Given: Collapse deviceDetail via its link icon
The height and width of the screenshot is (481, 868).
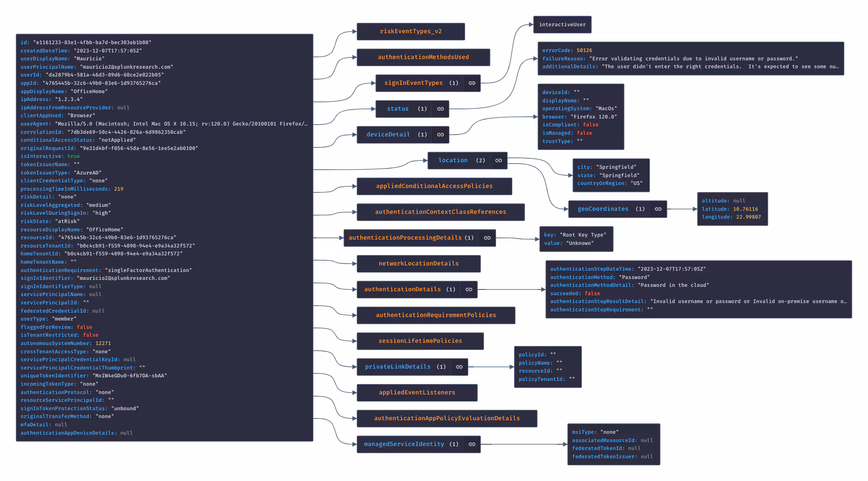Looking at the screenshot, I should point(440,135).
